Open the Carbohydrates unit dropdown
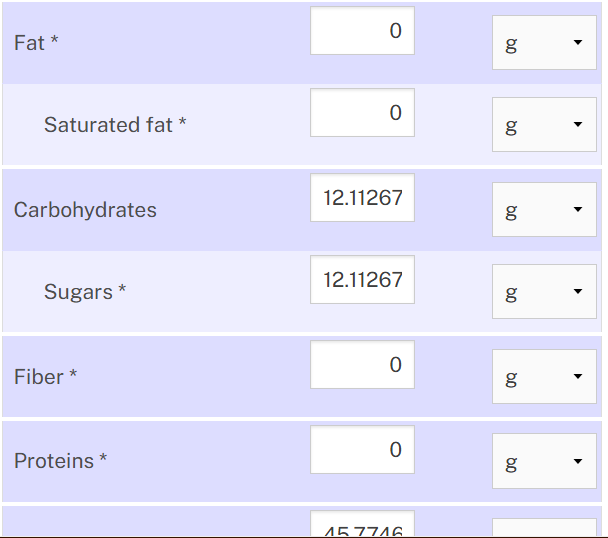Viewport: 608px width, 538px height. pyautogui.click(x=544, y=209)
